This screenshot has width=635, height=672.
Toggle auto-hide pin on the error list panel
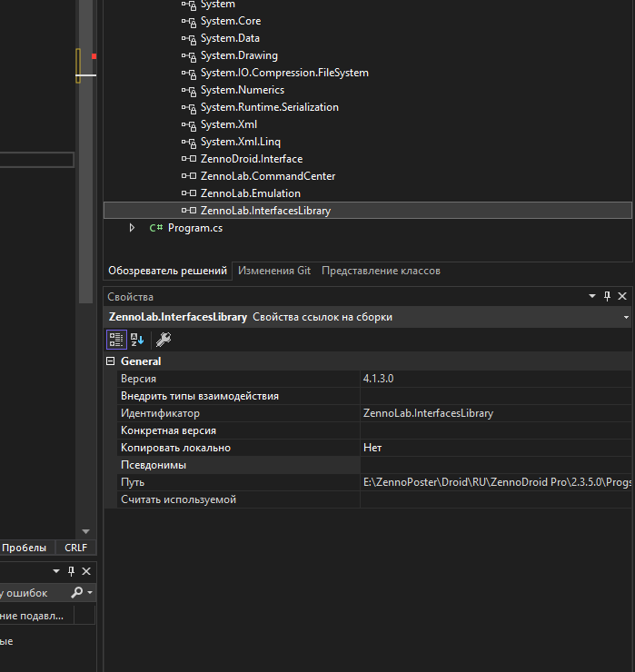click(71, 571)
